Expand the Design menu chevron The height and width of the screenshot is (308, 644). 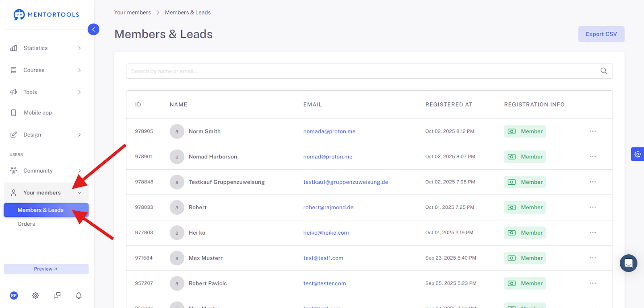click(79, 135)
